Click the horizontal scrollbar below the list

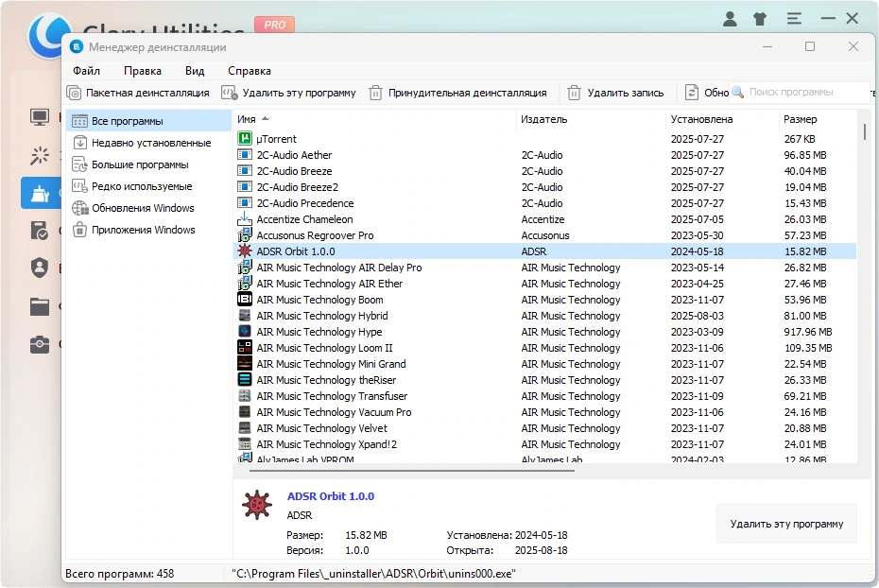pyautogui.click(x=412, y=471)
